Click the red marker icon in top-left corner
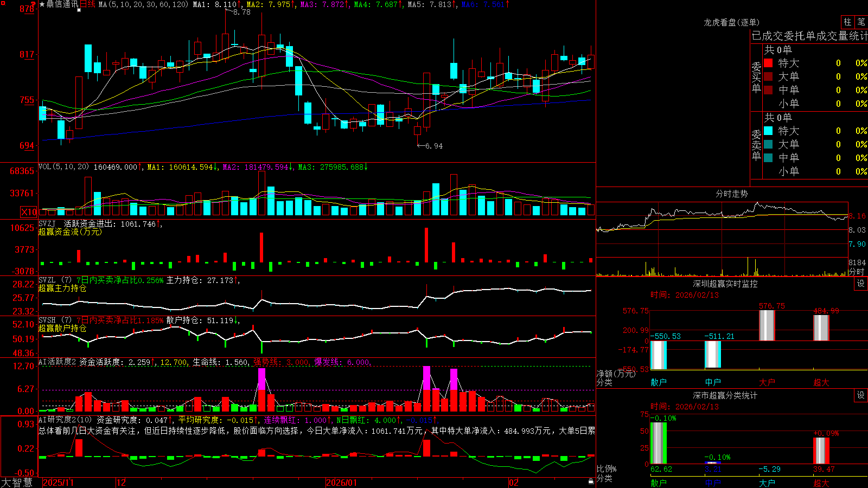The width and height of the screenshot is (868, 488). pyautogui.click(x=3, y=4)
